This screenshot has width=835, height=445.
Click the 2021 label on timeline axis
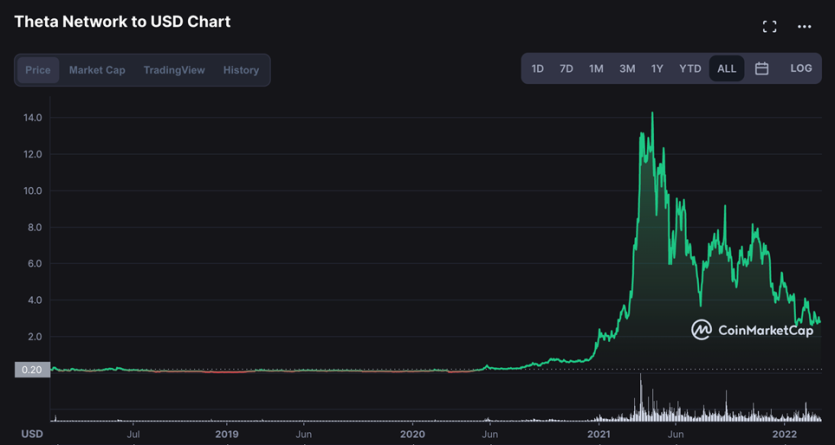click(x=599, y=434)
